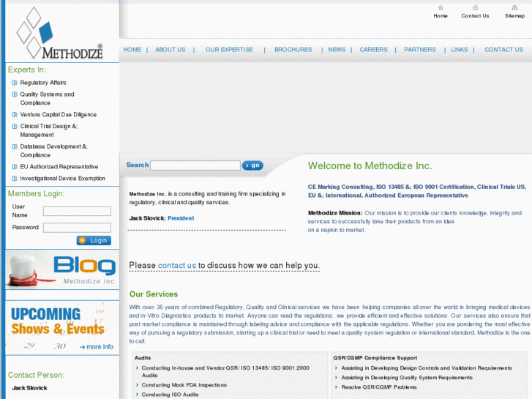Open Upcoming Shows & Events banner

pos(62,328)
